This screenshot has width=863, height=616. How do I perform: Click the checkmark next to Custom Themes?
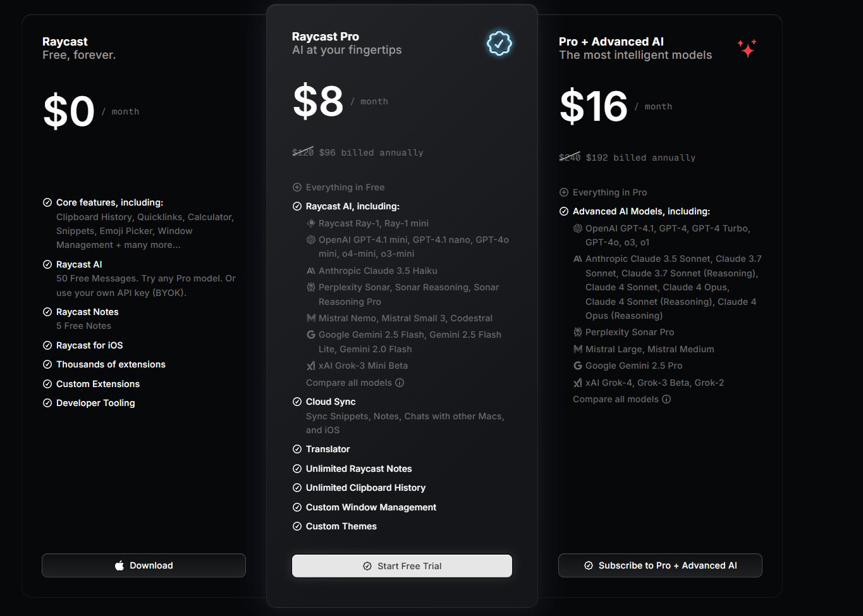pyautogui.click(x=297, y=526)
